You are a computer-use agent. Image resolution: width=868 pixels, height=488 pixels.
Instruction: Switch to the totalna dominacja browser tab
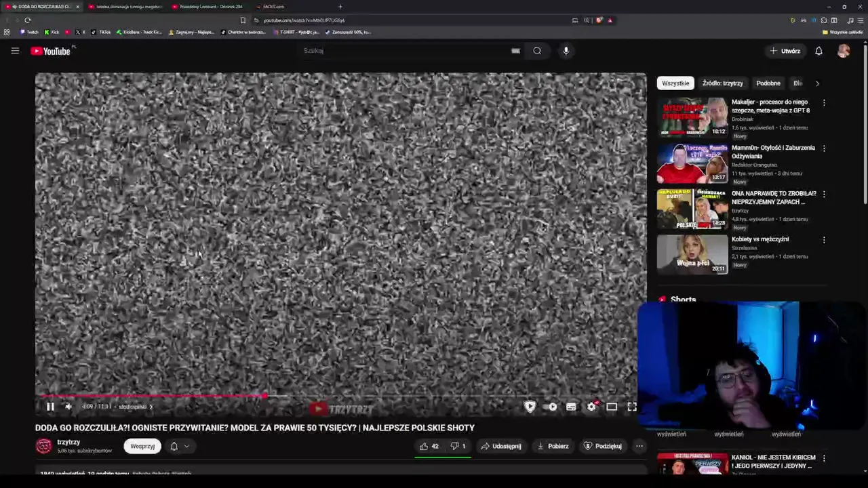click(x=125, y=7)
